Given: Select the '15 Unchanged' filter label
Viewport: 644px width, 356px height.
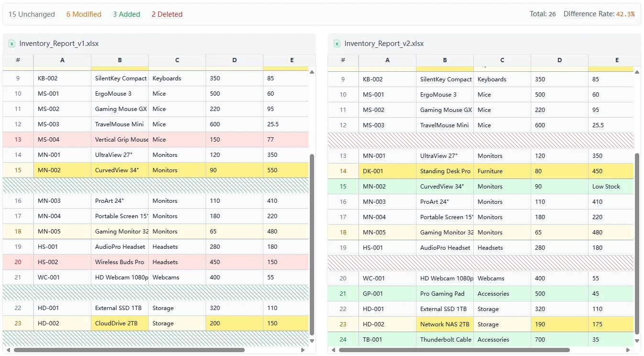Looking at the screenshot, I should tap(31, 14).
